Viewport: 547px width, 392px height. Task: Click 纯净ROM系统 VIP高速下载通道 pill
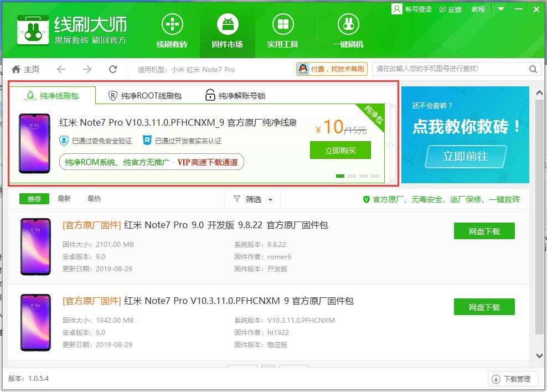click(x=151, y=162)
